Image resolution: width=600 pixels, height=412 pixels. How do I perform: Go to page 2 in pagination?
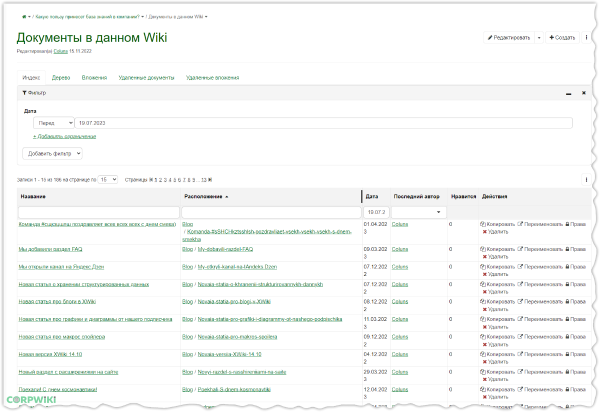(x=161, y=180)
